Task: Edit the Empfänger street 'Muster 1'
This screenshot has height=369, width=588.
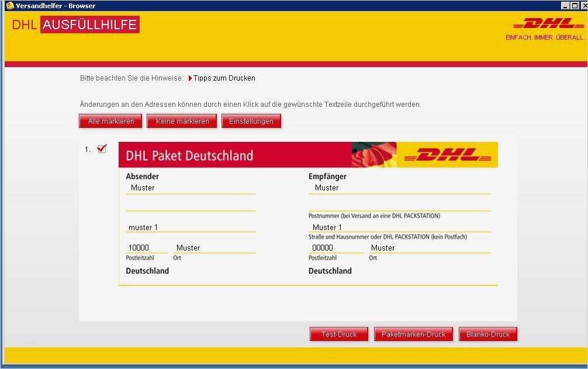Action: click(x=400, y=227)
